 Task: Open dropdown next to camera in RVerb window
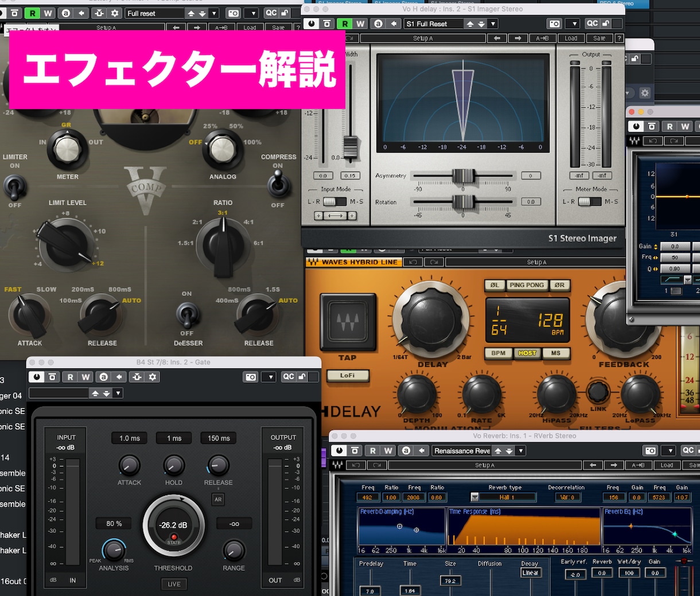coord(669,450)
